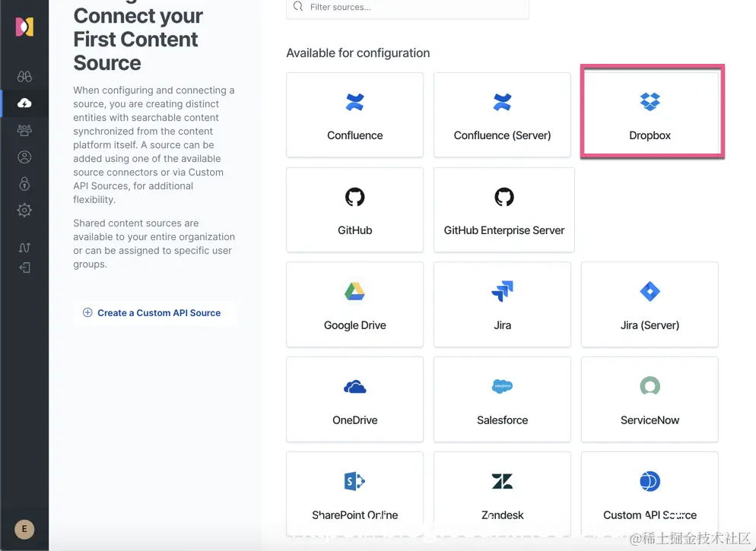Open the Users person icon in sidebar
The image size is (756, 551).
click(24, 157)
